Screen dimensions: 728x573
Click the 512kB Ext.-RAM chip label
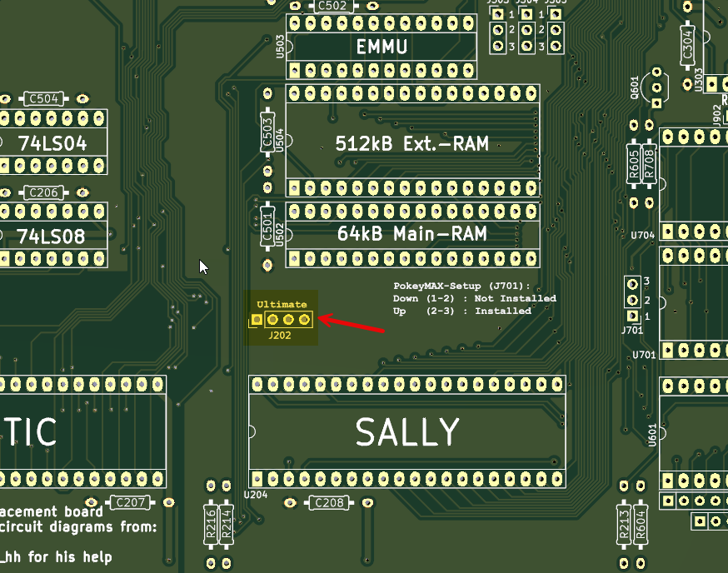[411, 142]
